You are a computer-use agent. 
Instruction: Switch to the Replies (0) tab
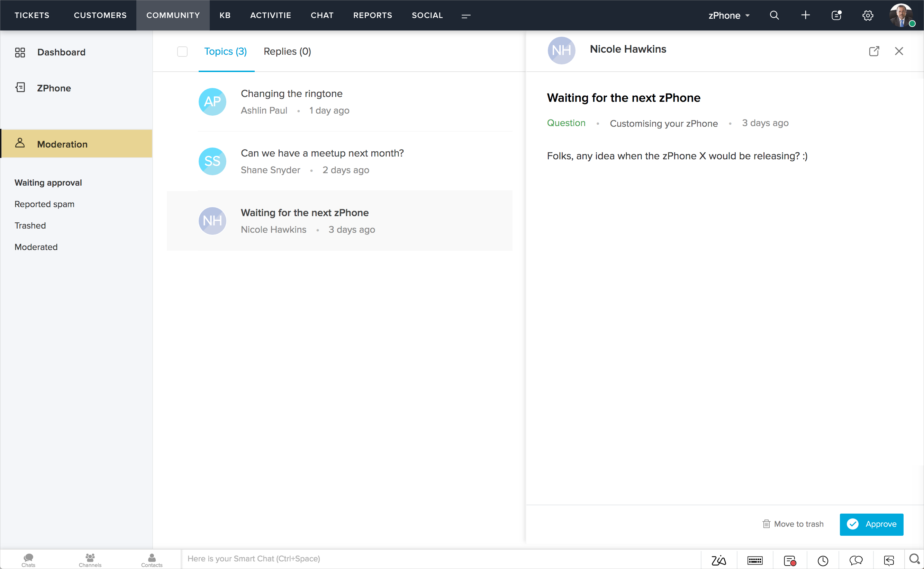(287, 52)
